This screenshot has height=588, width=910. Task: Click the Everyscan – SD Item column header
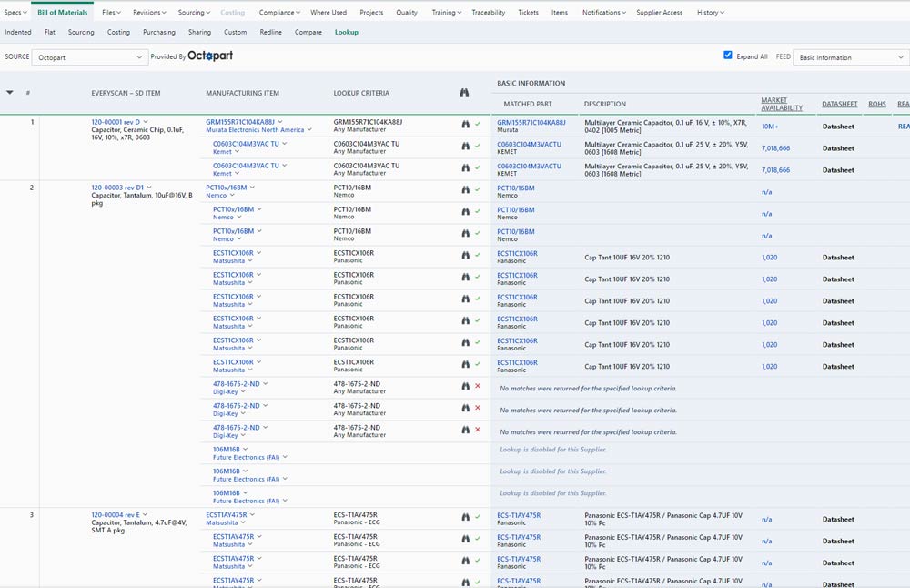(126, 93)
